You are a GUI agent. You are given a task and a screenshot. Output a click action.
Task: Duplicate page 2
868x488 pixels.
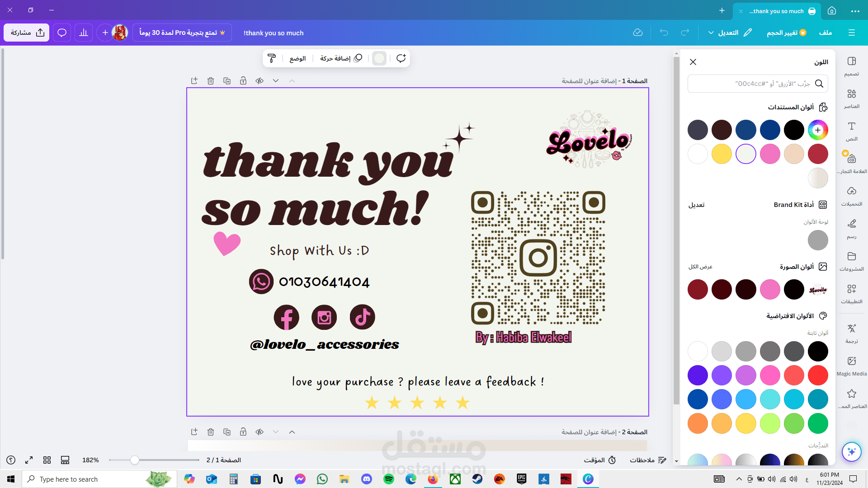227,432
